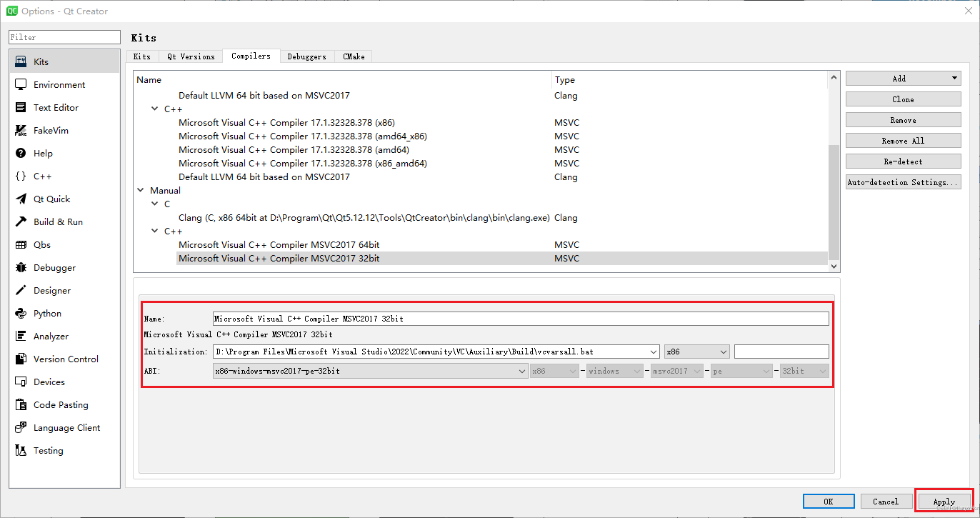
Task: Collapse the C++ node under Manual
Action: pyautogui.click(x=155, y=231)
